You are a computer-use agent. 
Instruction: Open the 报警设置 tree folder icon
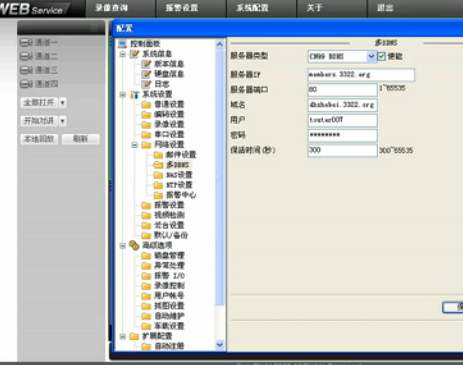click(146, 205)
